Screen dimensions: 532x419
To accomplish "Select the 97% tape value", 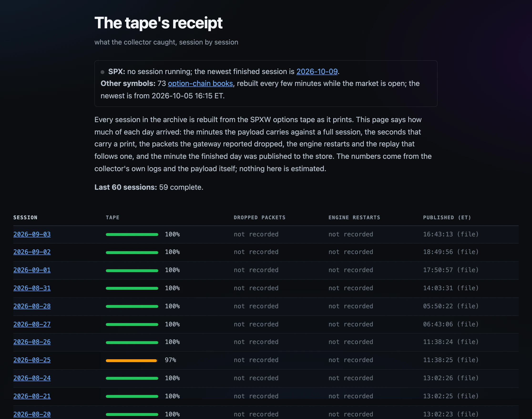I will 170,360.
